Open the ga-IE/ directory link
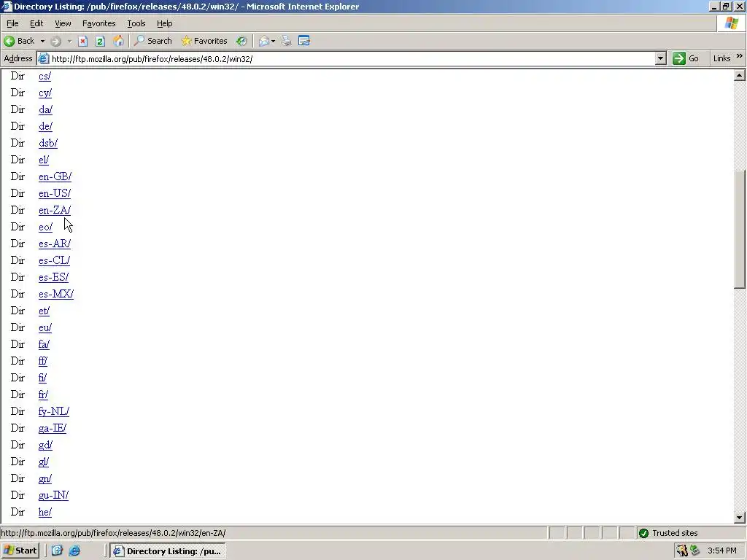The width and height of the screenshot is (747, 560). click(x=53, y=428)
